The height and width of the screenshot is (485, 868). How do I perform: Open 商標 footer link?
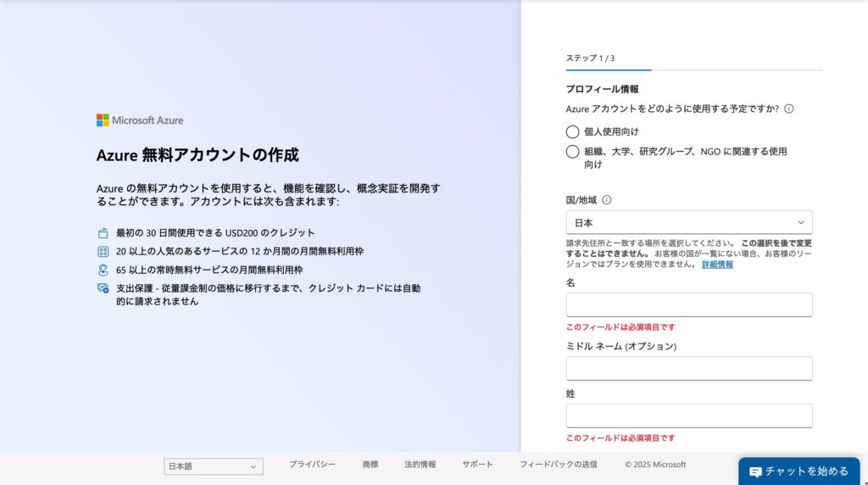(x=370, y=465)
